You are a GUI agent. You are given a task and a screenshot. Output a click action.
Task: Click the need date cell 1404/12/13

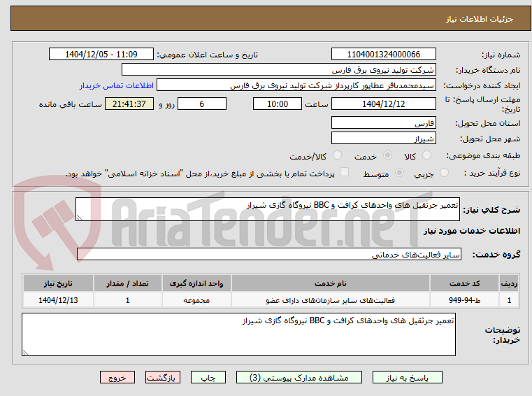(x=58, y=300)
